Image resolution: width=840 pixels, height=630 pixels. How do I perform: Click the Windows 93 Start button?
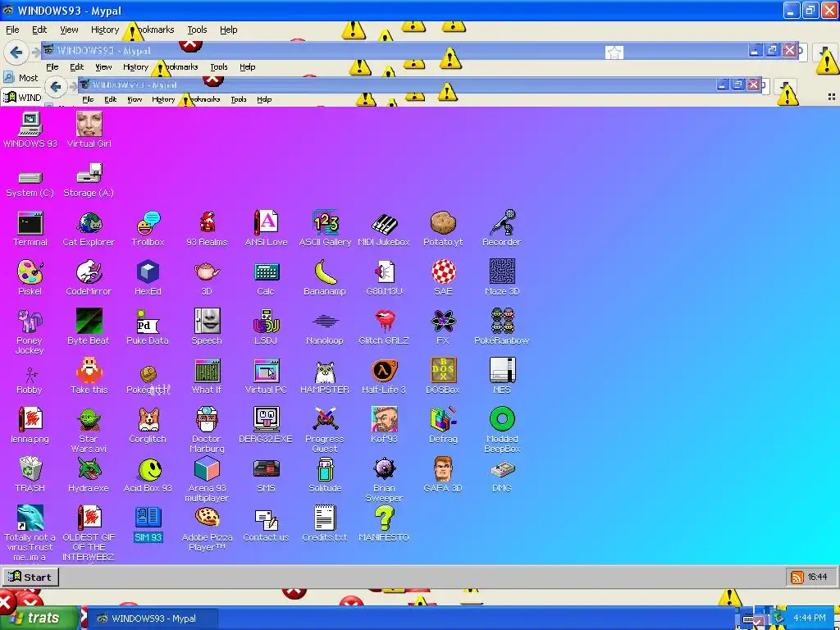[31, 577]
